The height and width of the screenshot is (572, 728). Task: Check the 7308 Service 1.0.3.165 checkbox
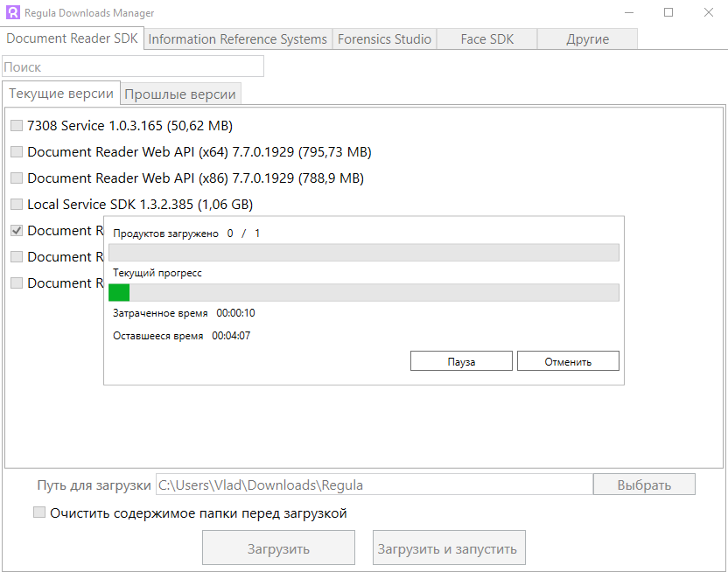click(x=17, y=126)
